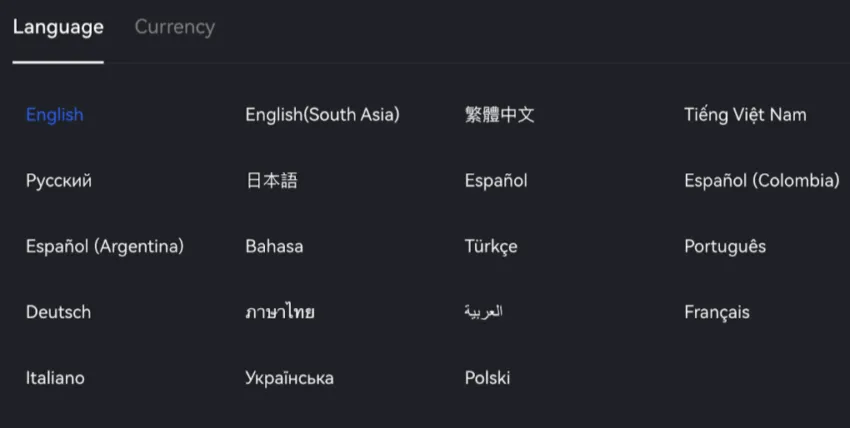Switch to the Currency tab
Image resolution: width=850 pixels, height=428 pixels.
click(174, 27)
